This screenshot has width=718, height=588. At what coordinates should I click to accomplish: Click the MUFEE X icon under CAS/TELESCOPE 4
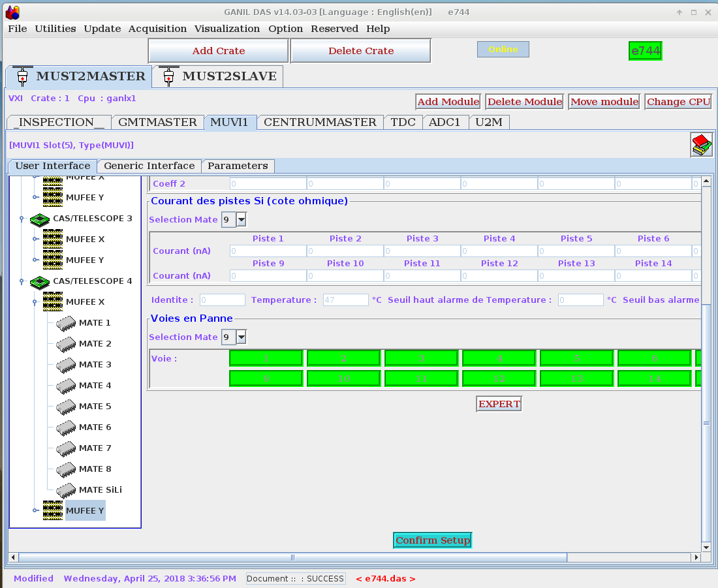53,302
